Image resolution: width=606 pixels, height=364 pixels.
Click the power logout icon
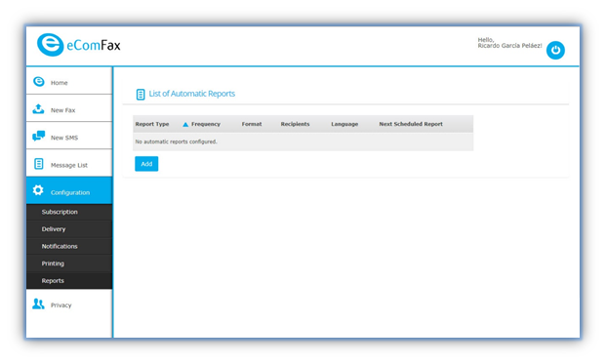(555, 50)
